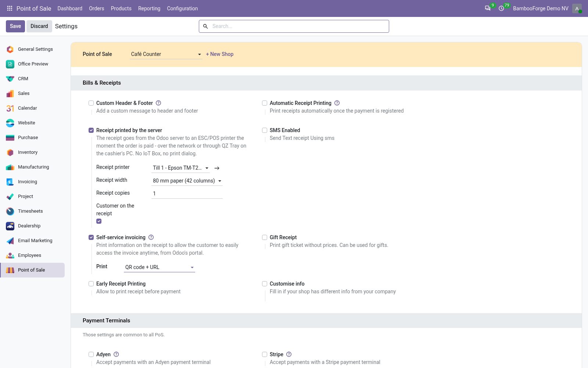
Task: Open CRM app icon in sidebar
Action: 10,79
